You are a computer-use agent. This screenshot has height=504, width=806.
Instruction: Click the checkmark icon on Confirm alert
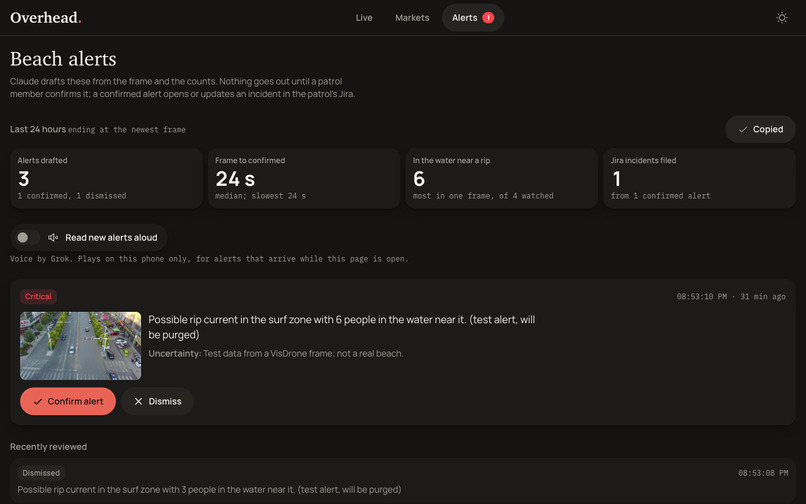[38, 402]
